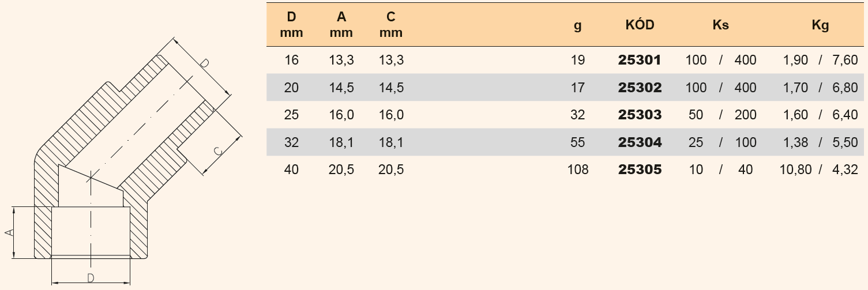Open product code 25302
This screenshot has height=290, width=868.
tap(639, 88)
